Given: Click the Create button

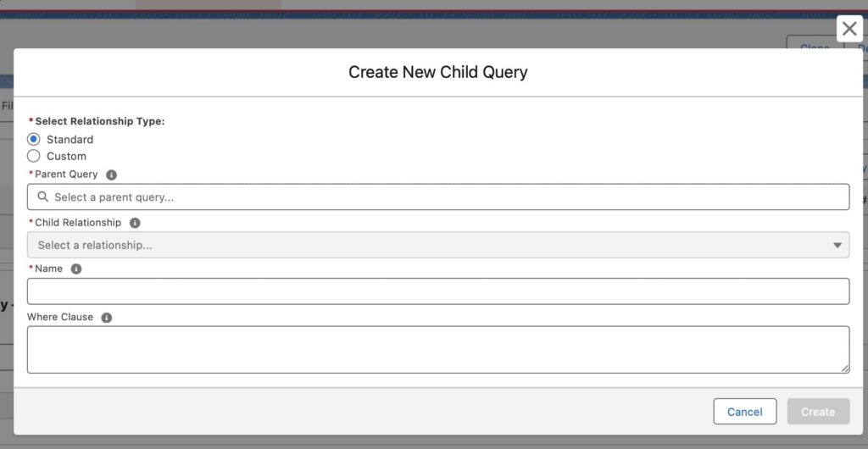Looking at the screenshot, I should click(818, 412).
